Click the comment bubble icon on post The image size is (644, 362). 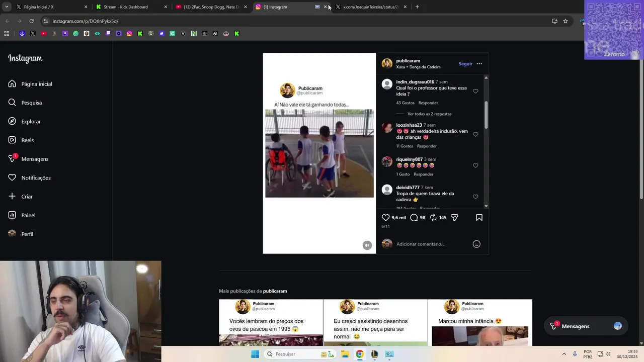pyautogui.click(x=414, y=218)
